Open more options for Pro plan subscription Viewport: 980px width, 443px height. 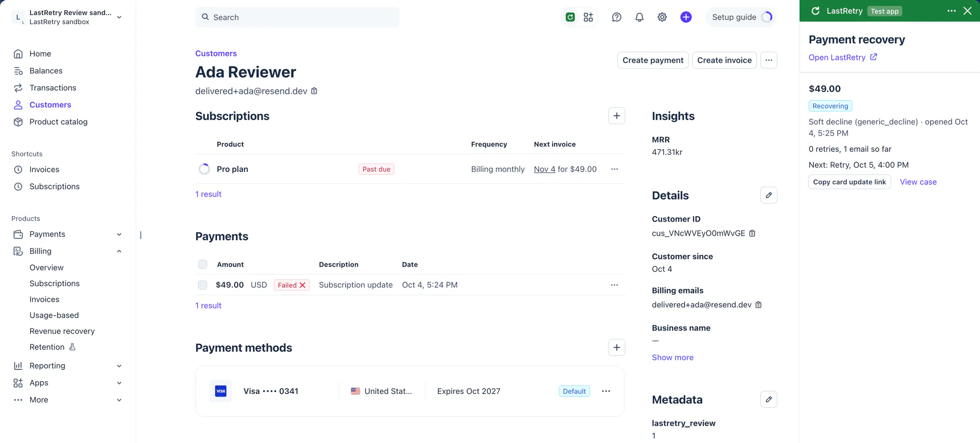point(614,169)
